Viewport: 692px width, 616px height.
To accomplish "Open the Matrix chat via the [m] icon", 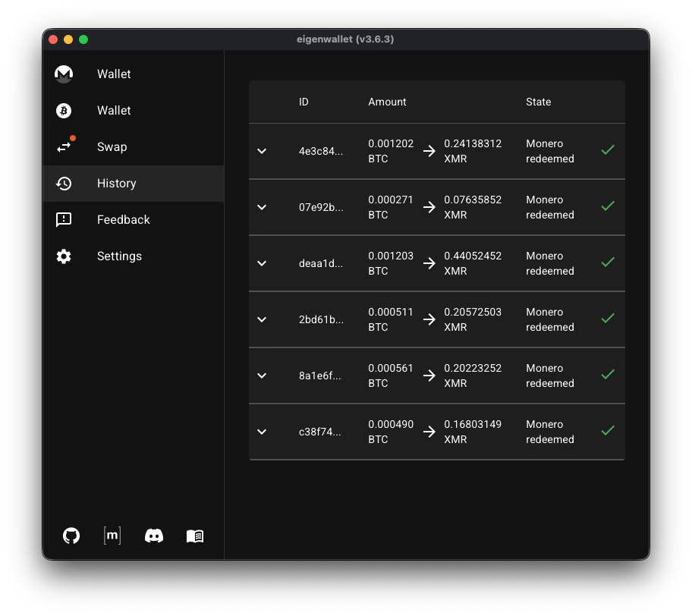I will pyautogui.click(x=112, y=536).
